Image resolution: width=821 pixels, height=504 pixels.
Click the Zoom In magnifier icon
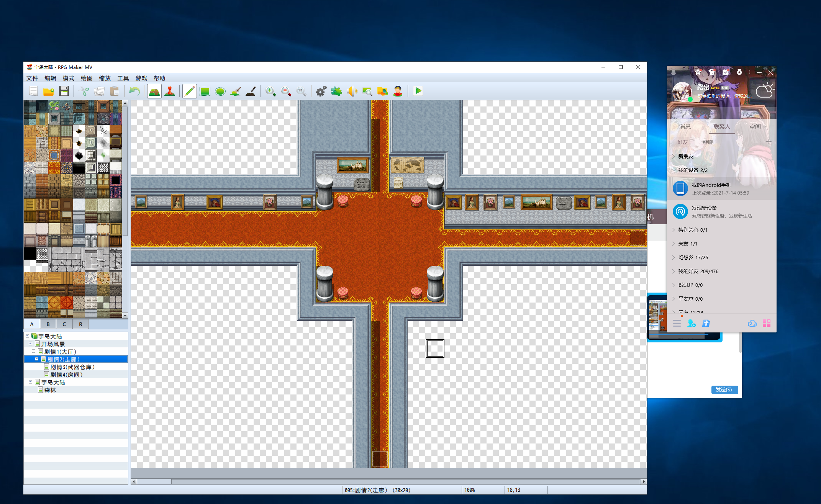(271, 91)
